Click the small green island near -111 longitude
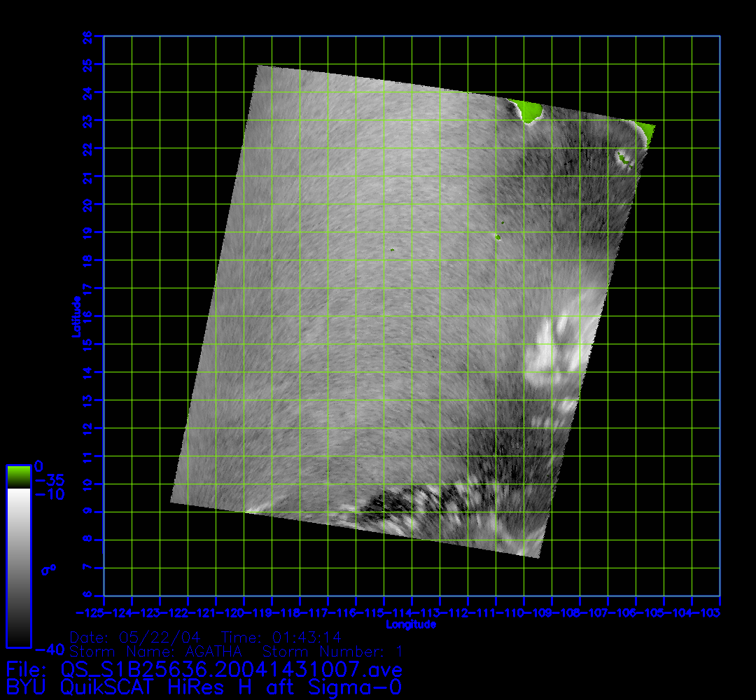 point(498,237)
